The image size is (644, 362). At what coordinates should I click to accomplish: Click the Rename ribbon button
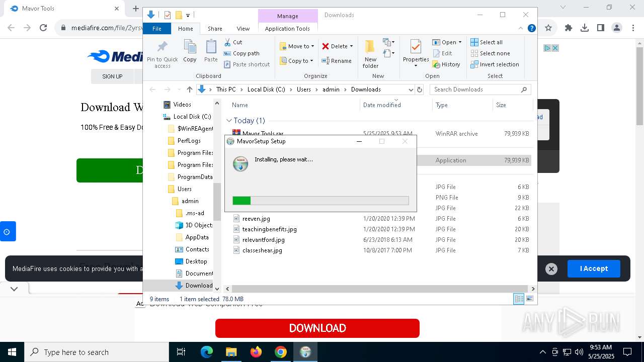click(x=337, y=61)
